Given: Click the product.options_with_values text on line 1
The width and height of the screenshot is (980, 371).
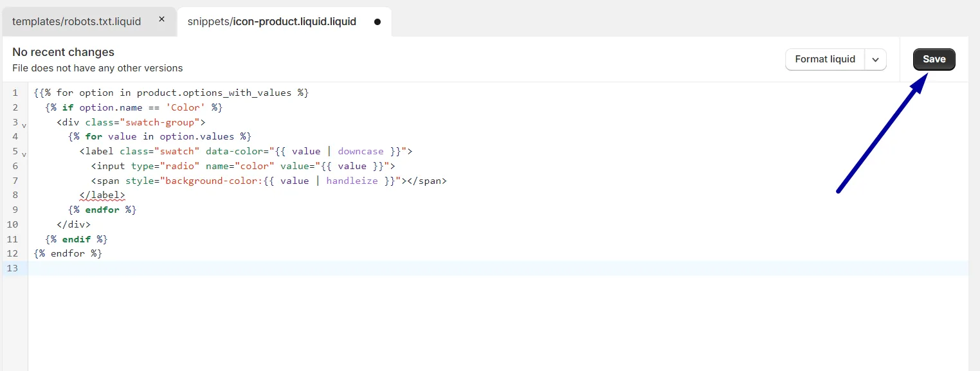Looking at the screenshot, I should (x=214, y=93).
